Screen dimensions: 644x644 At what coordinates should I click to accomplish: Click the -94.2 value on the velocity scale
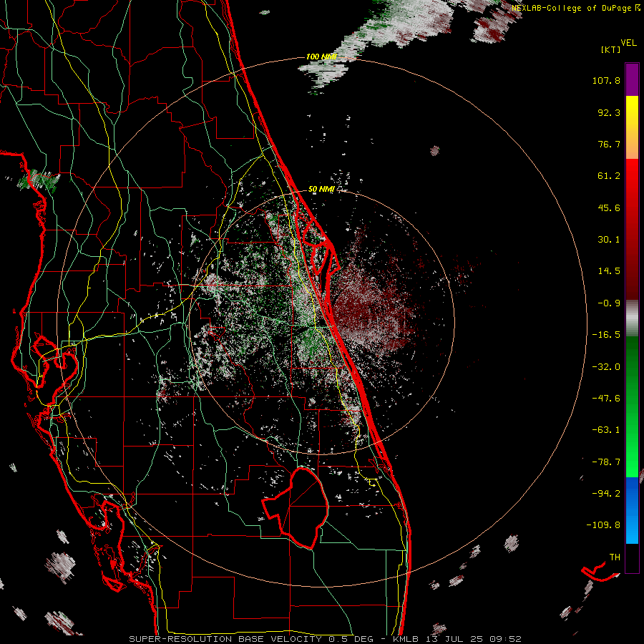point(606,493)
